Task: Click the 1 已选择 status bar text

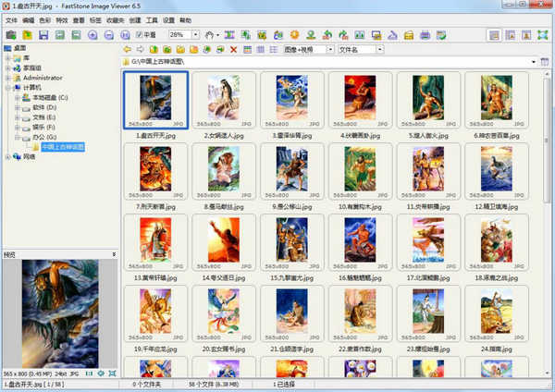Action: (x=283, y=385)
